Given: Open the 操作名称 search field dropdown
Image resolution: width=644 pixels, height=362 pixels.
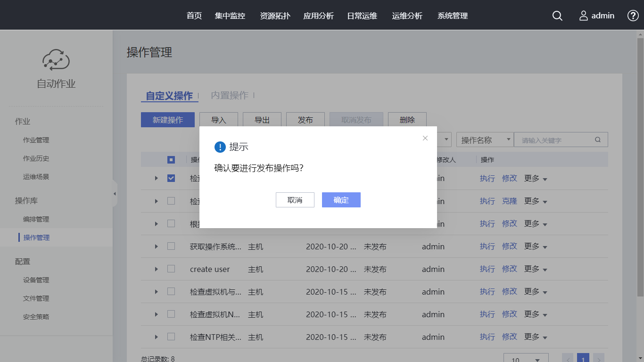Looking at the screenshot, I should [485, 140].
